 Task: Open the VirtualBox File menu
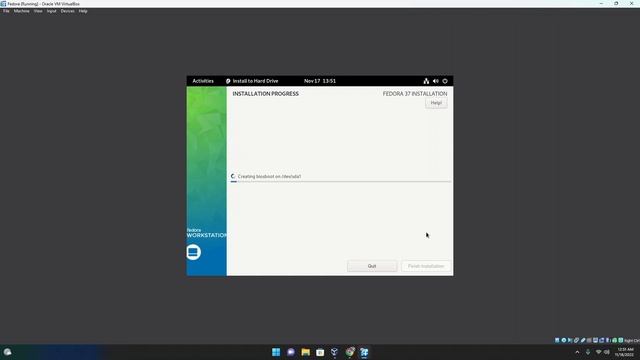pos(6,11)
